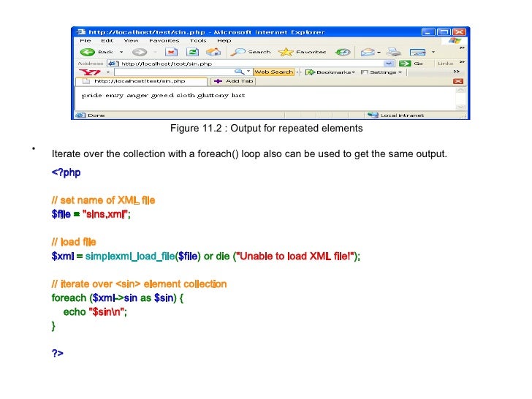Viewport: 532px width, 399px height.
Task: Click the Mail envelope icon
Action: 368,52
